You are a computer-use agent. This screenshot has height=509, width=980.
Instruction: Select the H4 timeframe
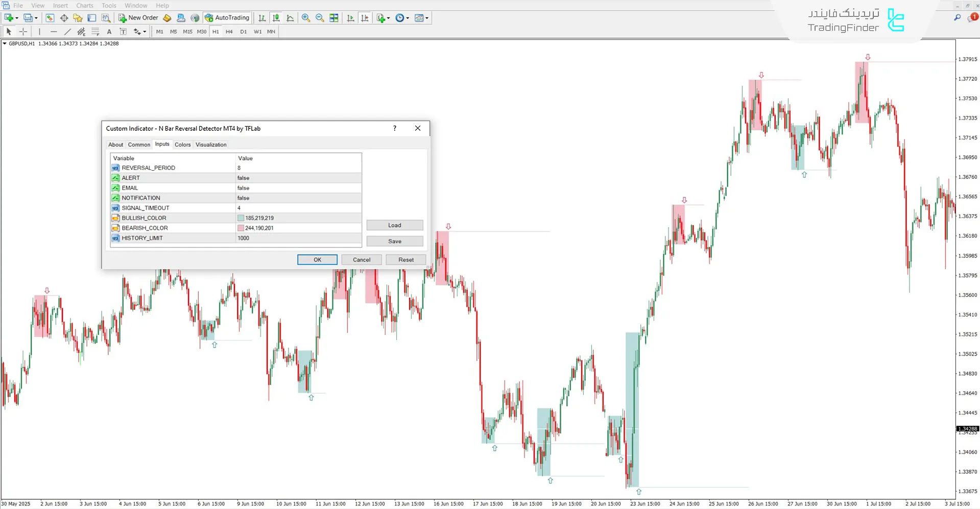[x=229, y=31]
